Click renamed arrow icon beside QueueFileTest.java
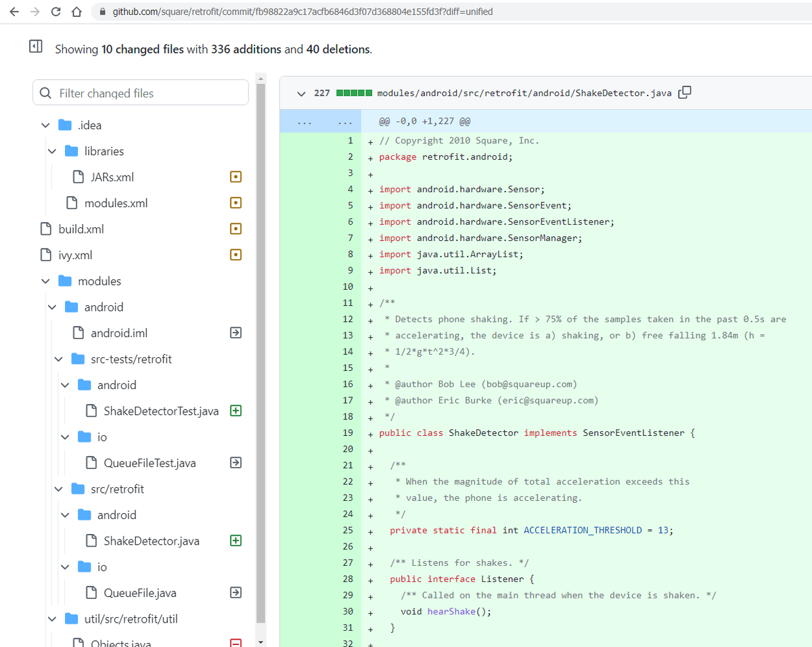 click(235, 463)
